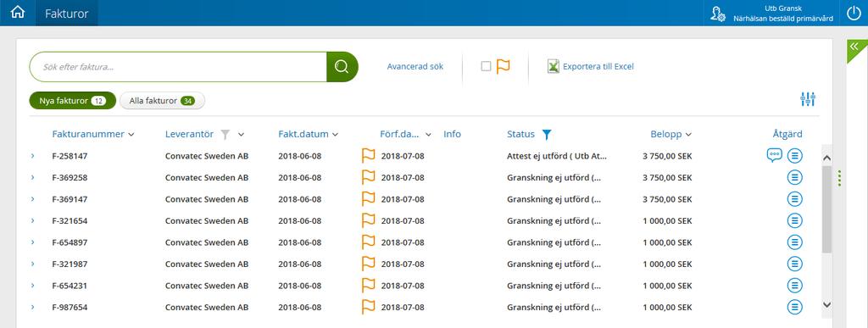Click the Åtgärd column header

[x=787, y=135]
